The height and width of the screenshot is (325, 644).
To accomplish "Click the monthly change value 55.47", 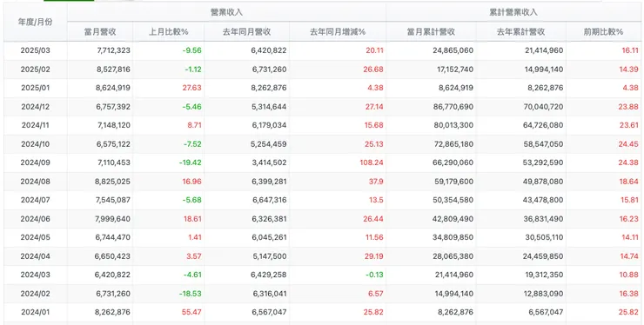I will (191, 312).
